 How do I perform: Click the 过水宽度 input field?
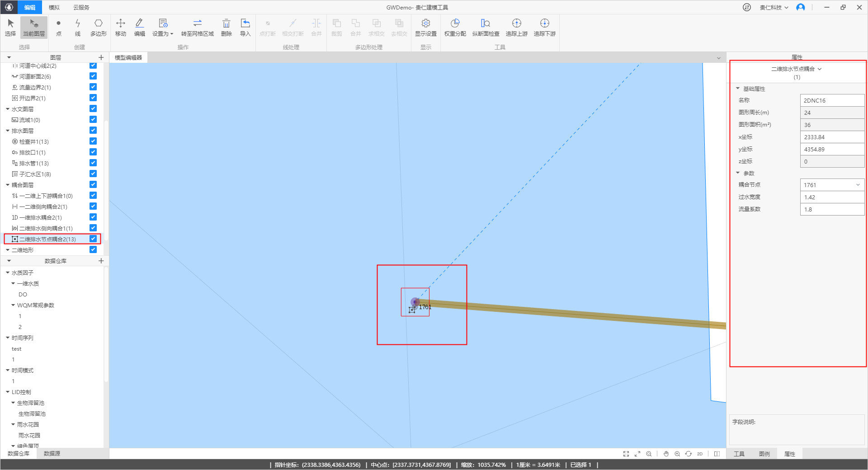(x=832, y=197)
